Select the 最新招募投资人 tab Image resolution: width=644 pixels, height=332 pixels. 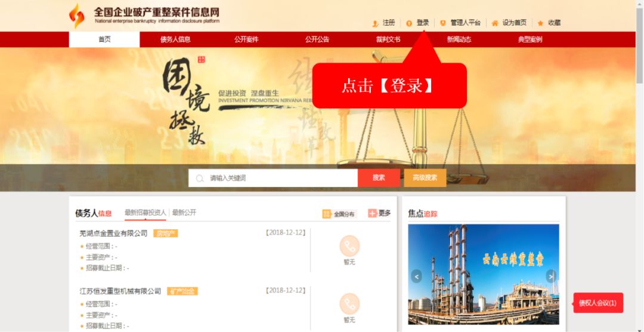(145, 213)
